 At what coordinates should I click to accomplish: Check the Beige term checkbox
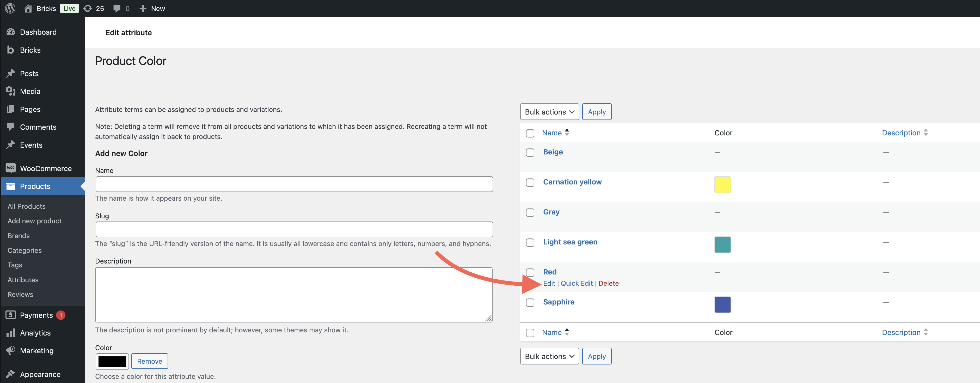click(x=530, y=152)
